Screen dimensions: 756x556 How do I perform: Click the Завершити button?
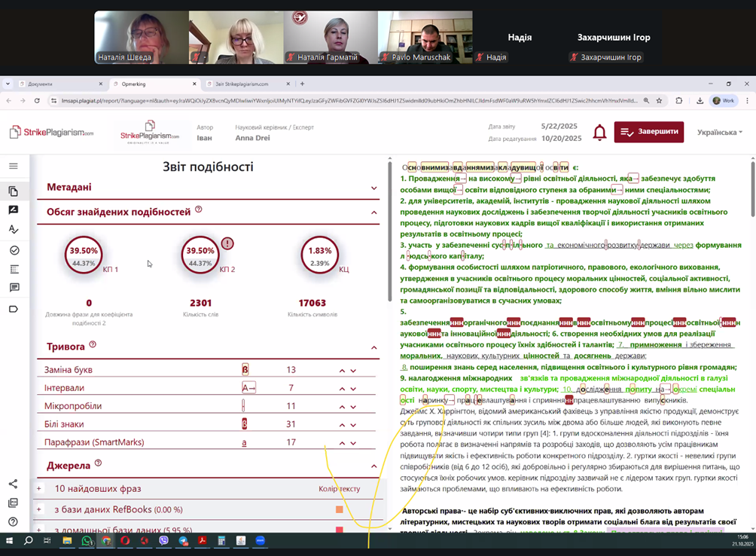pos(648,132)
